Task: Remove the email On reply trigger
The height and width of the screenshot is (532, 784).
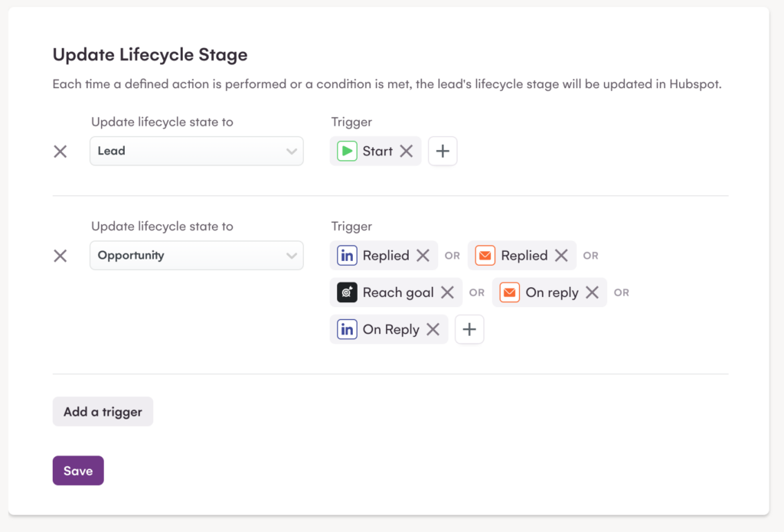Action: coord(592,292)
